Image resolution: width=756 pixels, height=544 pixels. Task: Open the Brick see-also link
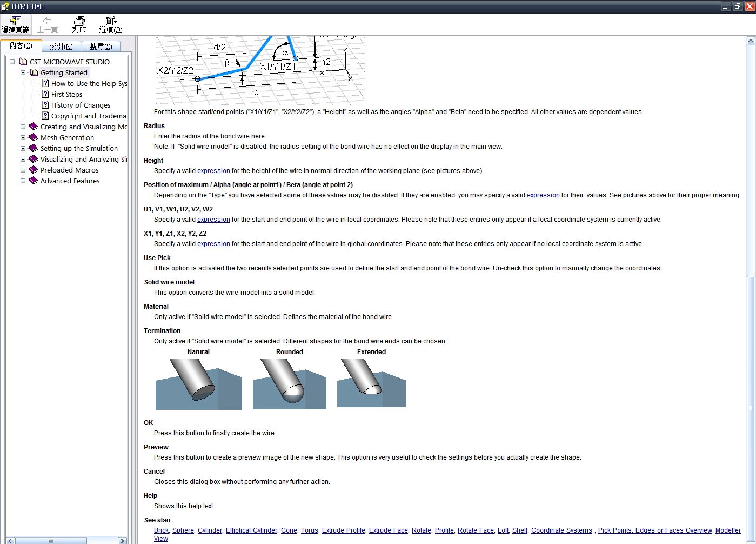coord(161,530)
